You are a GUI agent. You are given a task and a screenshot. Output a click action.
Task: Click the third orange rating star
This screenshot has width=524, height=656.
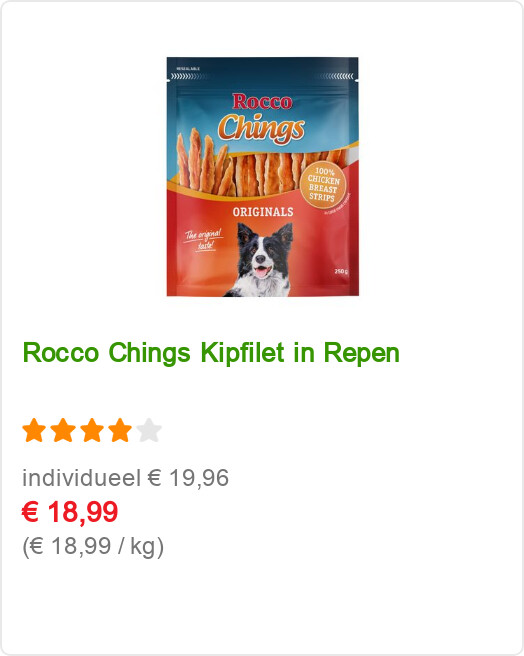pyautogui.click(x=92, y=430)
